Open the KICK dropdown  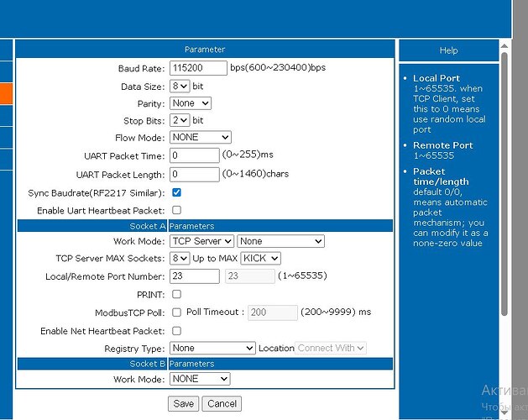260,258
